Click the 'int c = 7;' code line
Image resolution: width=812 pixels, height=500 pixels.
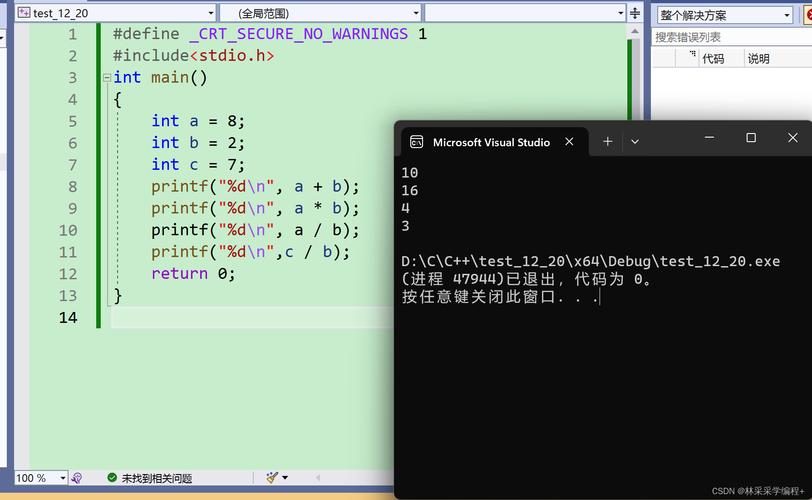point(198,165)
